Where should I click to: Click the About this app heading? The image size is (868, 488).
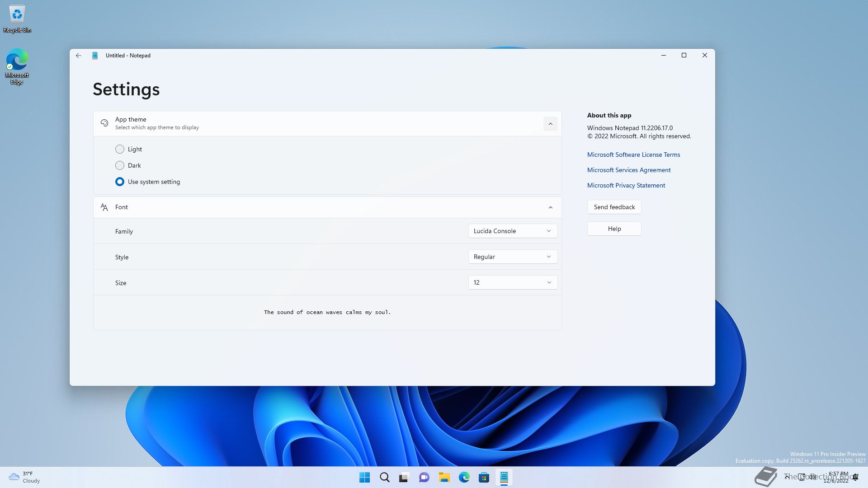[x=609, y=115]
